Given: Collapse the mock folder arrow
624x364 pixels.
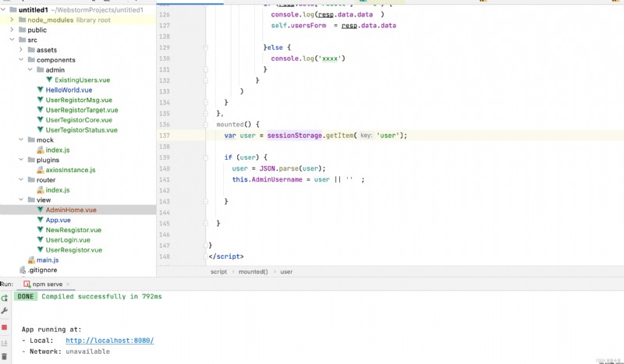Looking at the screenshot, I should point(21,140).
